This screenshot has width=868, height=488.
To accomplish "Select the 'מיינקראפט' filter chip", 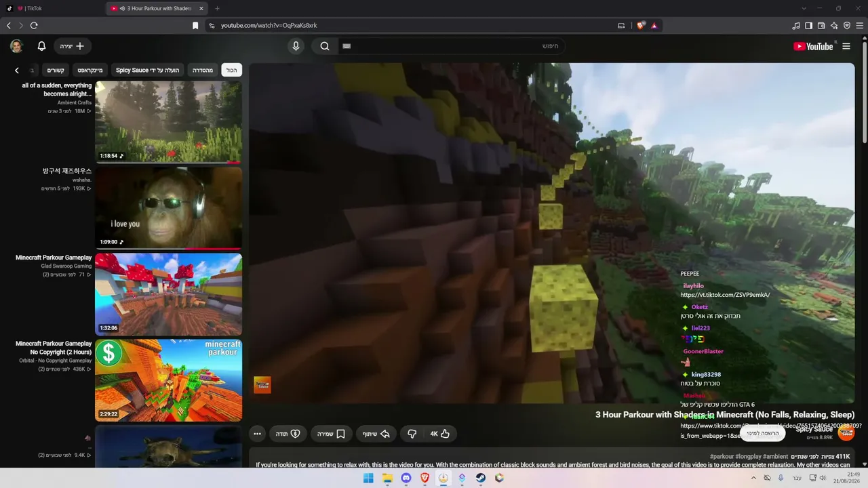I will click(90, 70).
